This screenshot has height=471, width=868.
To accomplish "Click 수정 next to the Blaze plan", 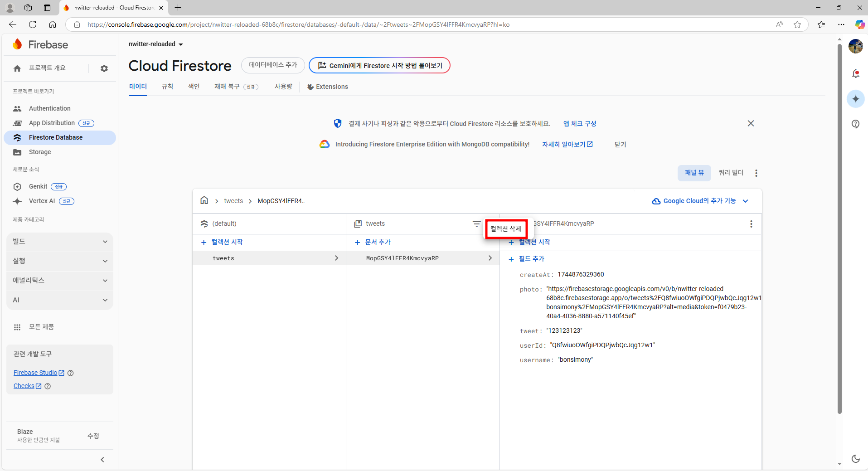I will (93, 436).
